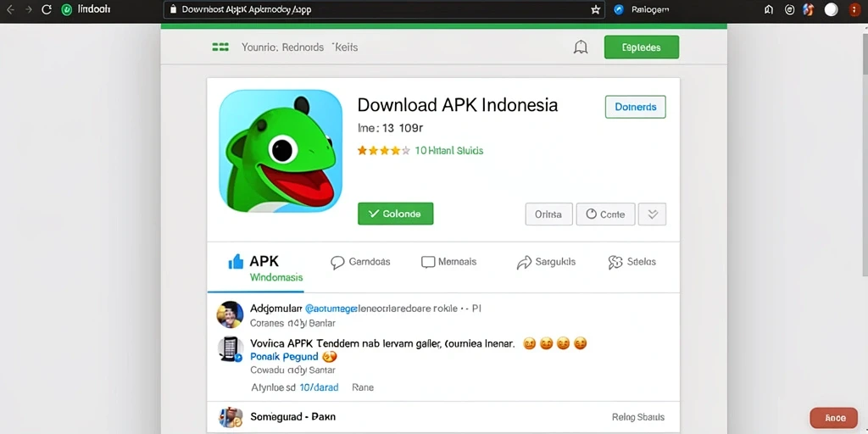Screen dimensions: 868x434
Task: Switch to the 'Memoais' tab
Action: (448, 262)
